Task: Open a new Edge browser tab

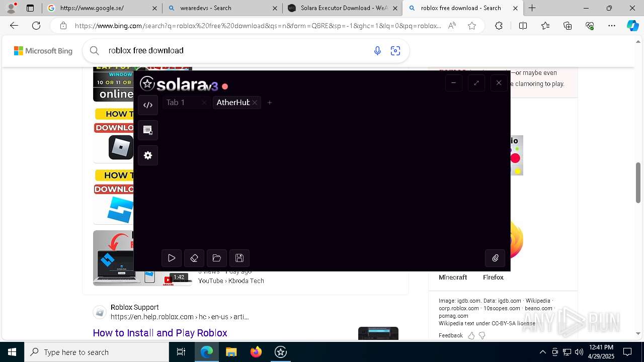Action: (532, 8)
